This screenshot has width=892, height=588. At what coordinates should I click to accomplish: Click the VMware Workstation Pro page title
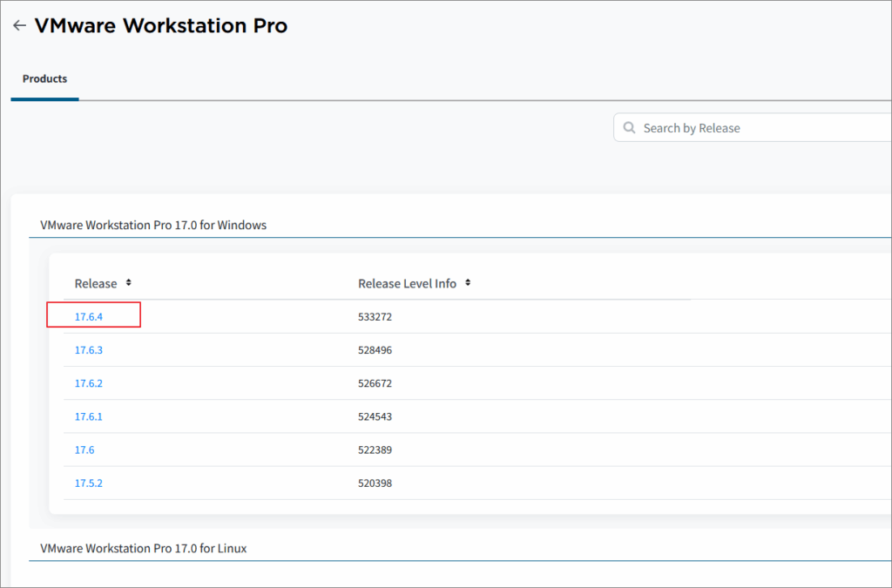point(161,26)
